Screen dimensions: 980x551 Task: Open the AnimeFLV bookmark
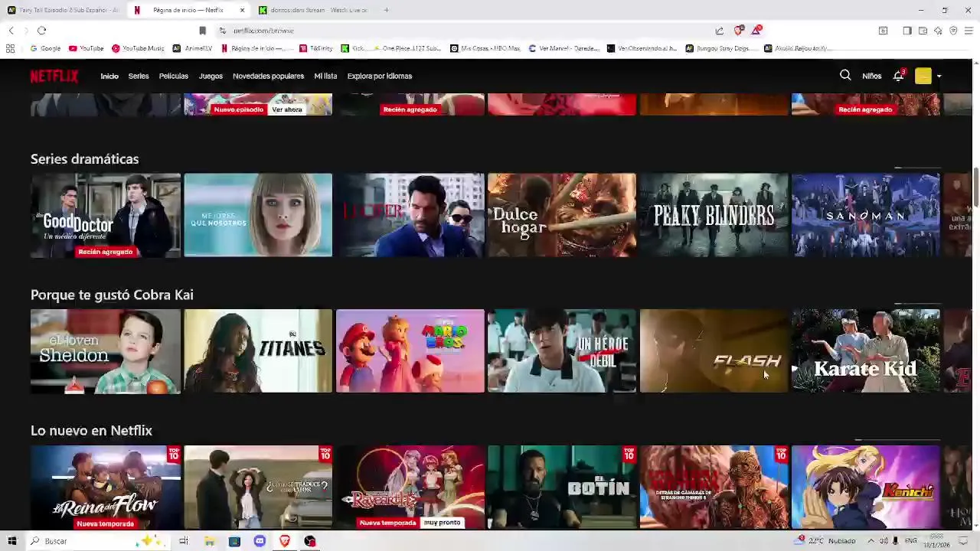(x=192, y=48)
